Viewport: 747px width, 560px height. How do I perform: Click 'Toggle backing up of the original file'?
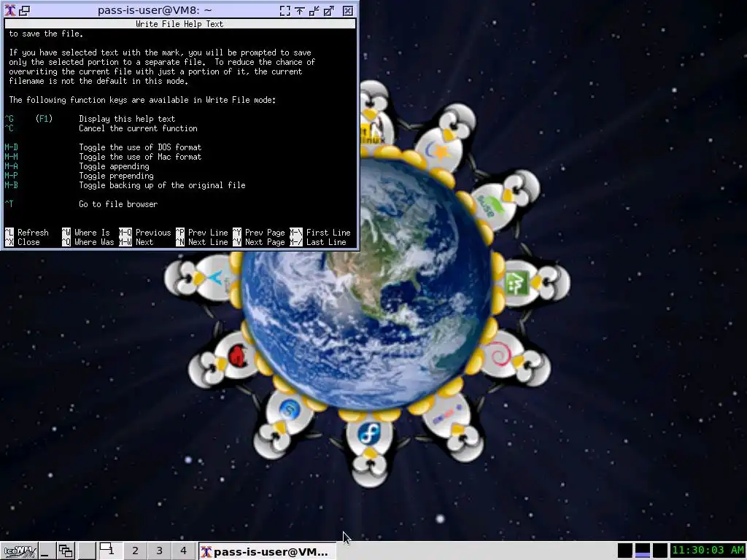tap(162, 185)
